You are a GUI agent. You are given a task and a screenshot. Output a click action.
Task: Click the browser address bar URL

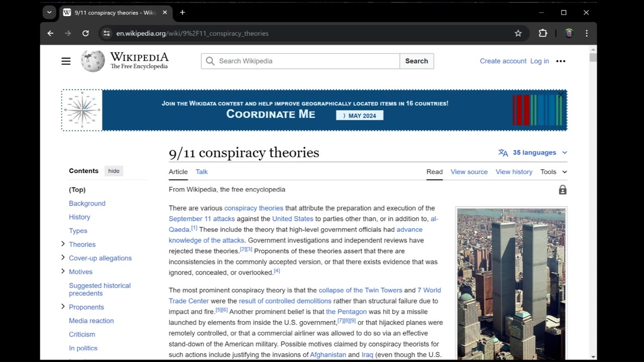(192, 33)
